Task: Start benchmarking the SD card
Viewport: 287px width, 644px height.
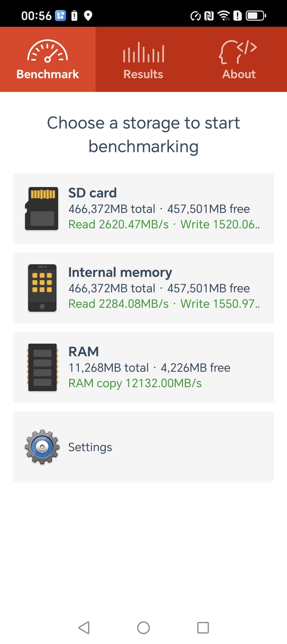Action: click(x=164, y=208)
